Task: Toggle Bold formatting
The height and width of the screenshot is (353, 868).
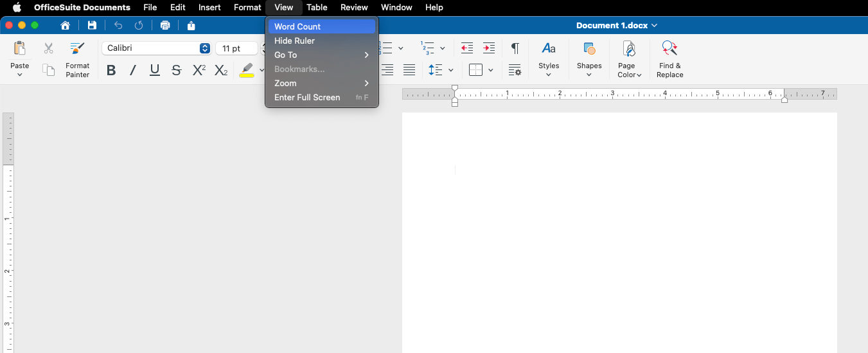Action: click(x=111, y=71)
